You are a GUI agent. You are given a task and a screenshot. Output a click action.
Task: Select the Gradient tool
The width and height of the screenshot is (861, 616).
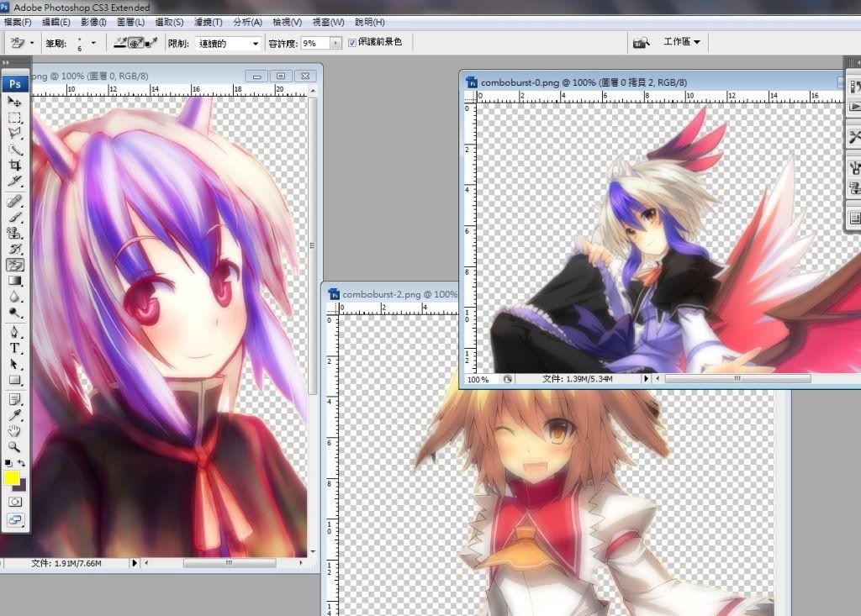[14, 281]
